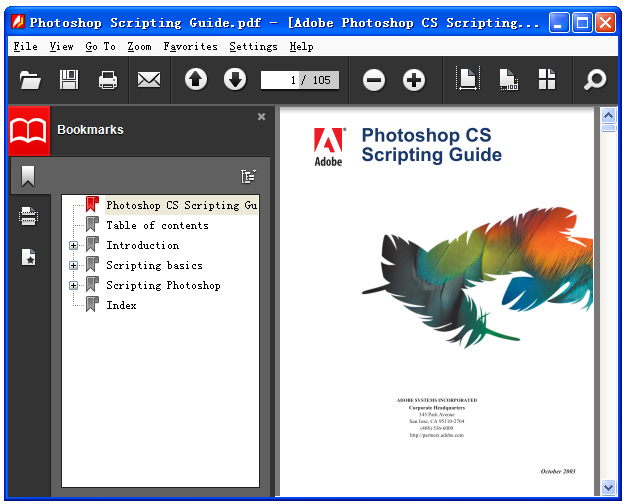The width and height of the screenshot is (628, 504).
Task: Go to previous page with up arrow
Action: pyautogui.click(x=196, y=79)
